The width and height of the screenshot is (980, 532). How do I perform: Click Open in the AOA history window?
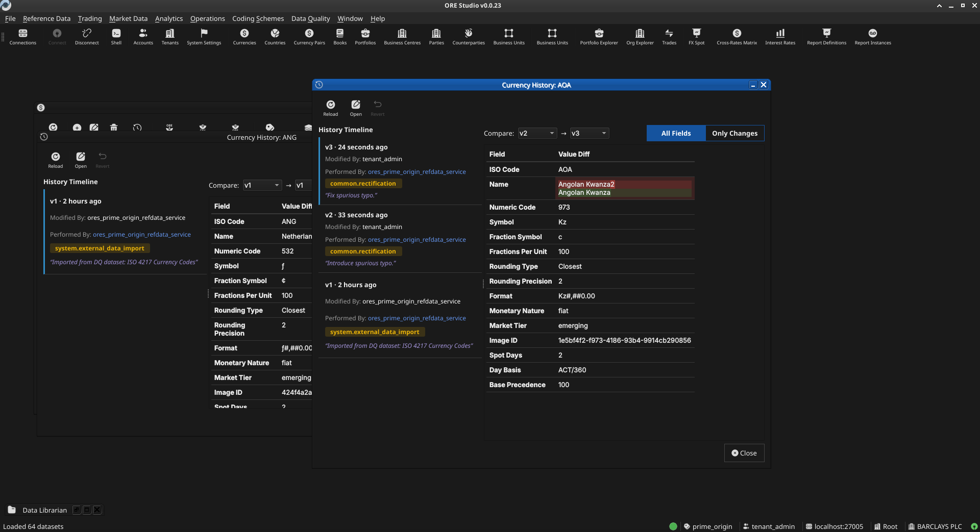click(356, 108)
